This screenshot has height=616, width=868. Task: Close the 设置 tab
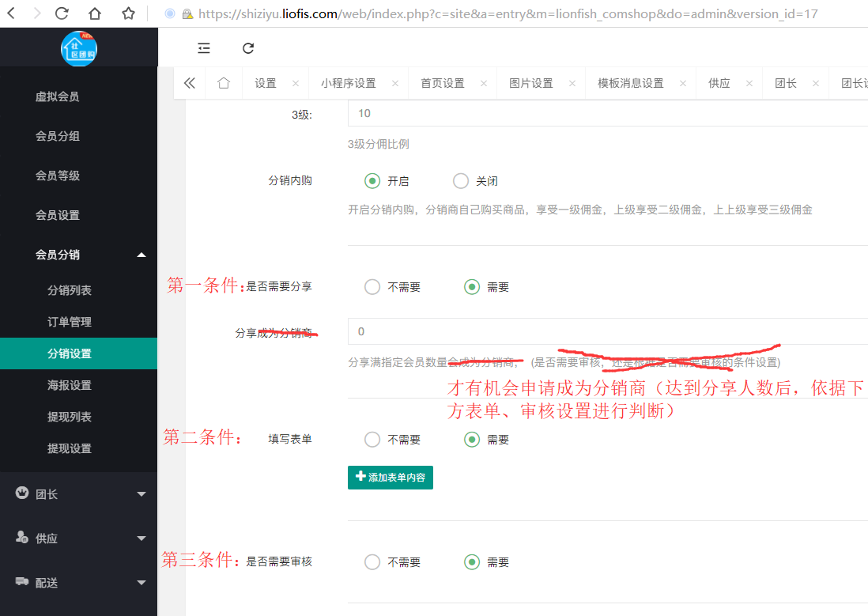click(296, 83)
